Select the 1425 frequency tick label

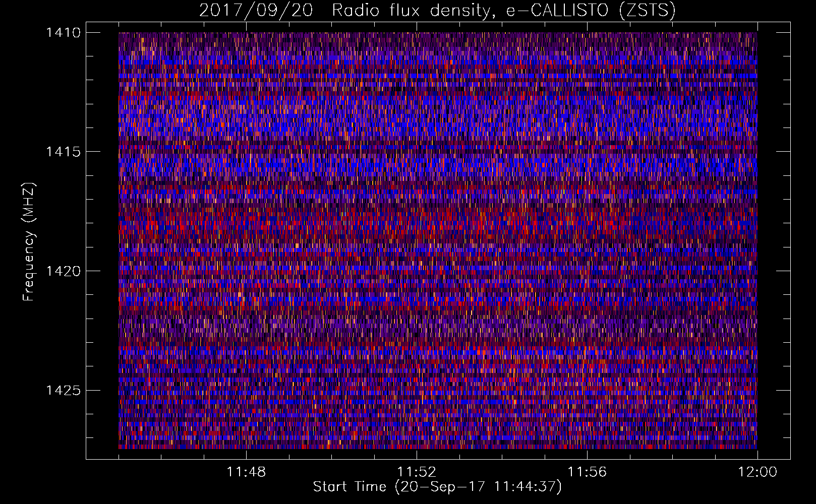point(63,390)
